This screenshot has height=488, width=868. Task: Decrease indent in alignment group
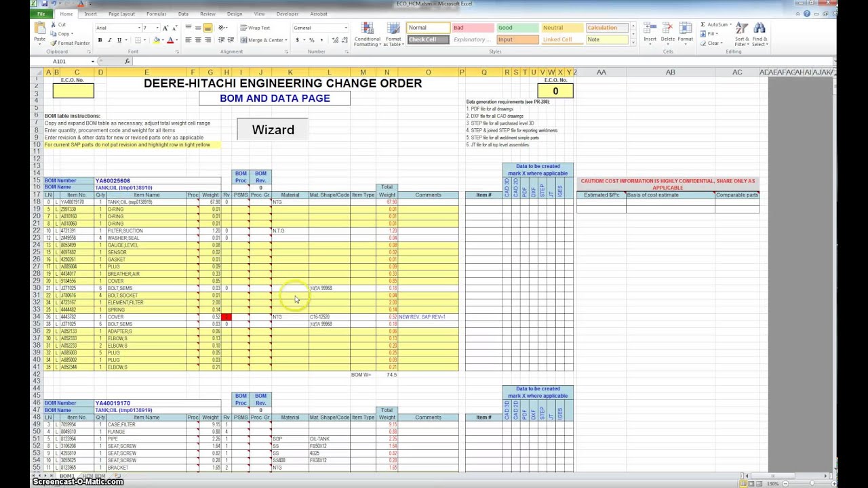coord(221,40)
